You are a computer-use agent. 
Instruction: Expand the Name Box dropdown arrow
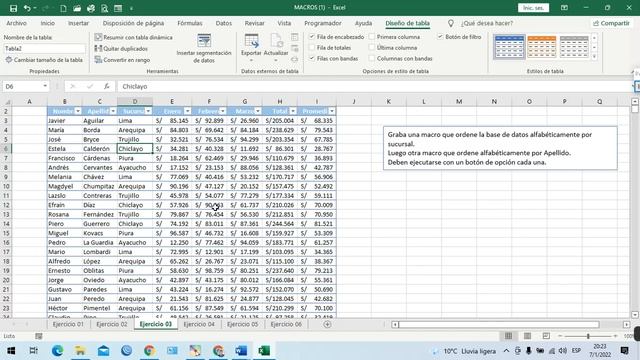click(45, 86)
